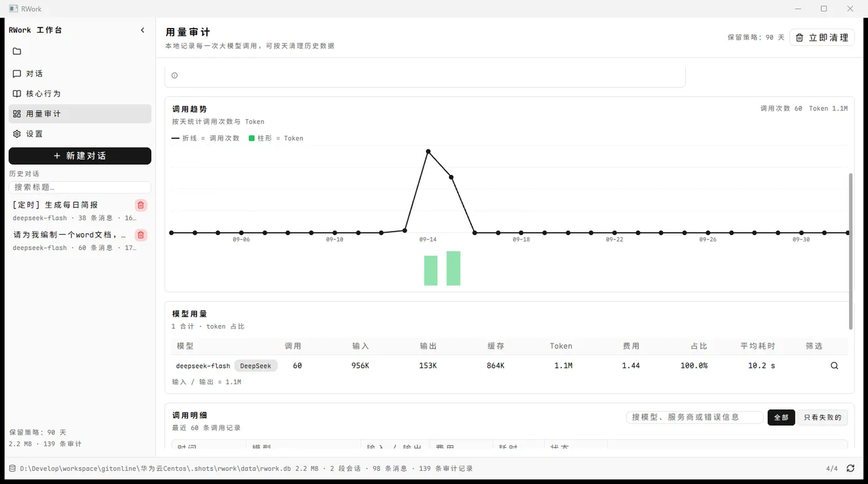
Task: Focus the 搜索标题 search field
Action: click(80, 187)
